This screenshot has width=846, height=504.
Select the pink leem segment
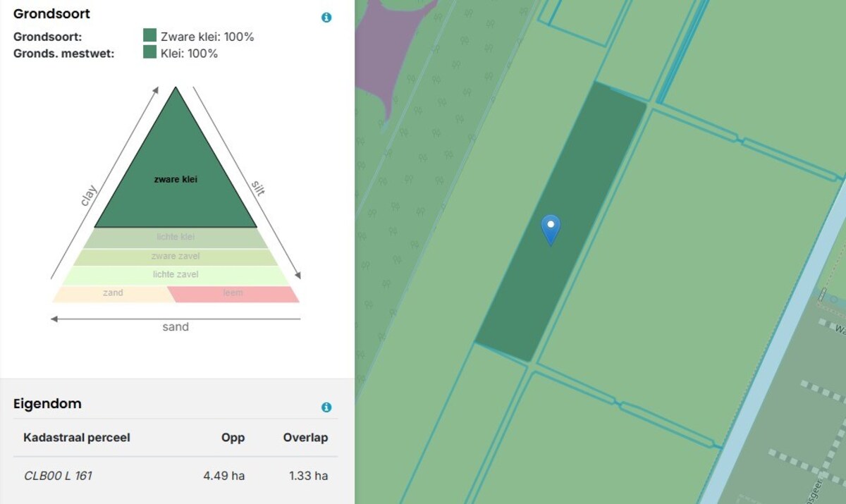[233, 293]
